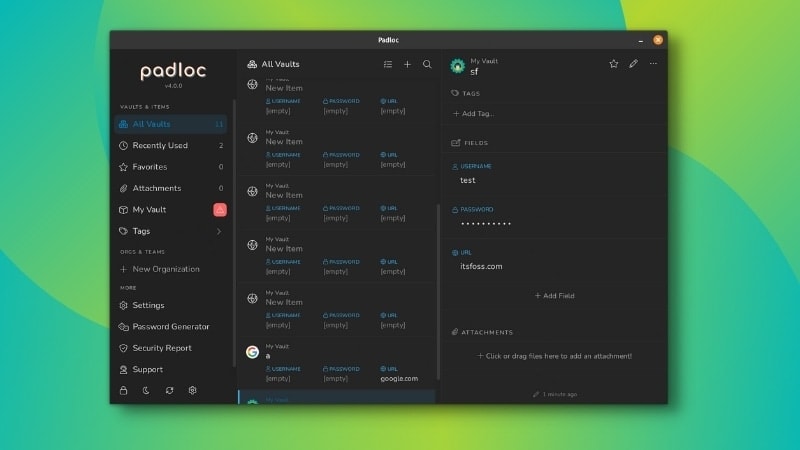Open search with the magnifier icon
Viewport: 800px width, 450px height.
(427, 64)
